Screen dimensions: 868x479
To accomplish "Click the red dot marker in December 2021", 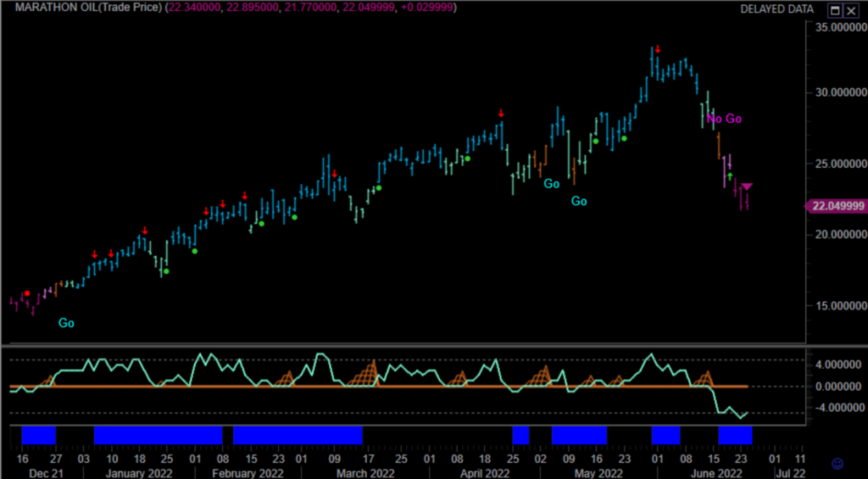I will click(26, 293).
